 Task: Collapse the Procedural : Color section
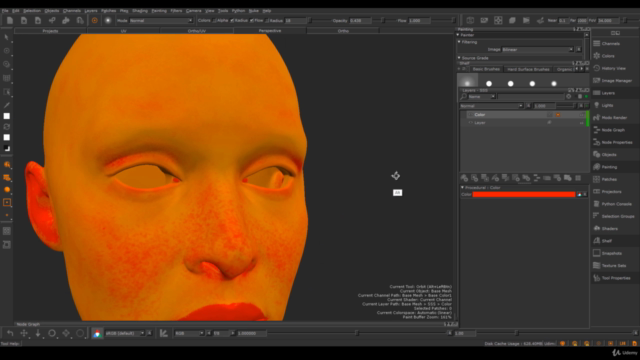(x=462, y=187)
